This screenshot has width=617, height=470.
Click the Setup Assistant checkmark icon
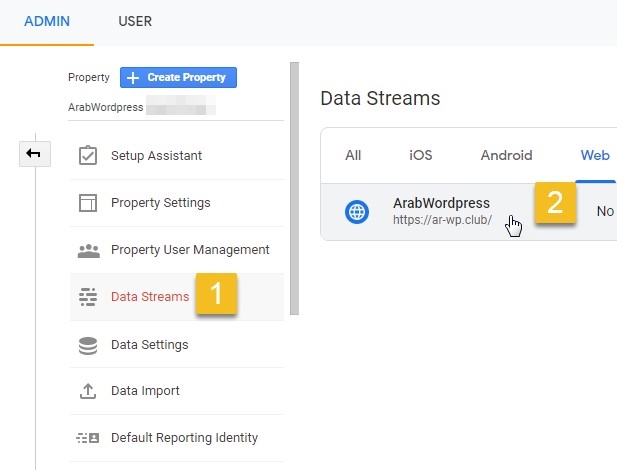pyautogui.click(x=88, y=156)
